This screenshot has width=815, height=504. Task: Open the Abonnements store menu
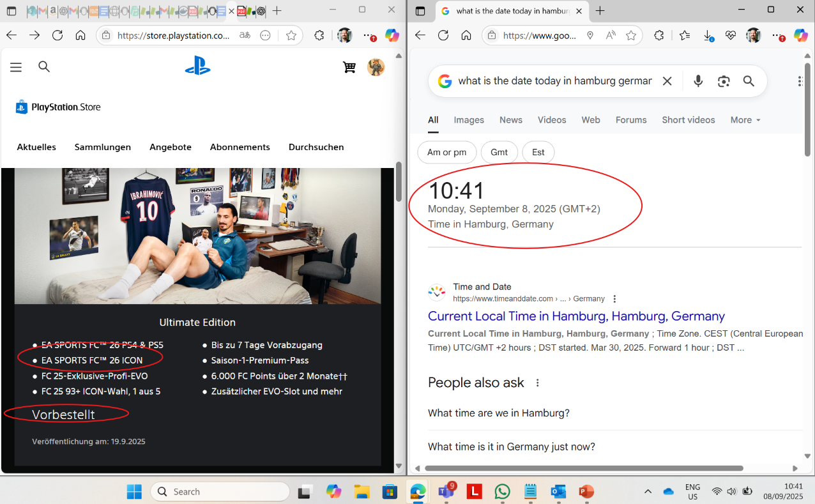(x=240, y=147)
